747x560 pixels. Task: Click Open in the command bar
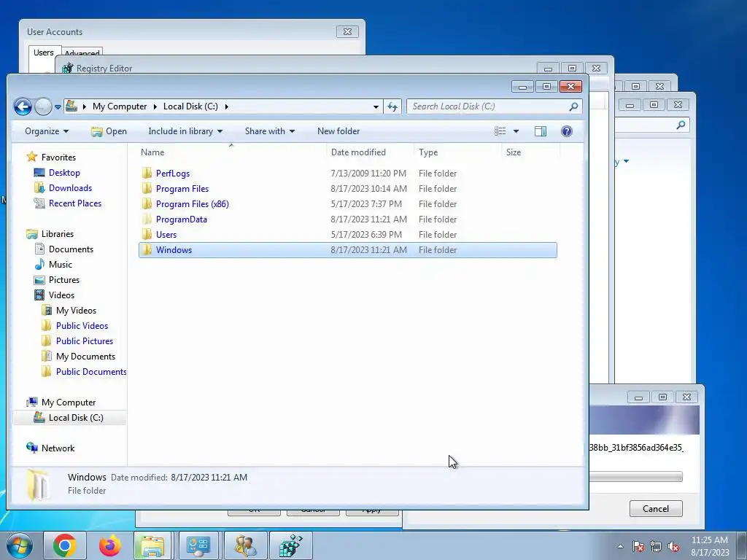pyautogui.click(x=109, y=131)
